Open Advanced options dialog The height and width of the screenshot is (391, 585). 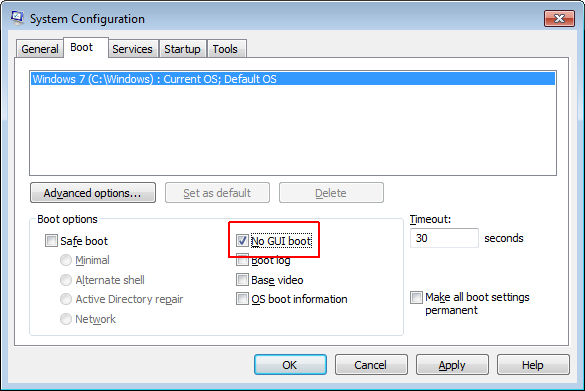point(93,193)
